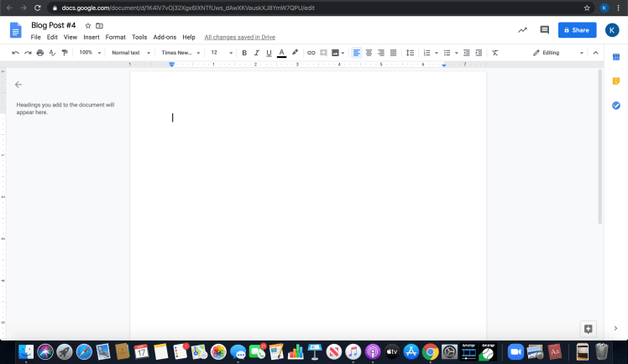
Task: Click the Print icon in toolbar
Action: (39, 53)
